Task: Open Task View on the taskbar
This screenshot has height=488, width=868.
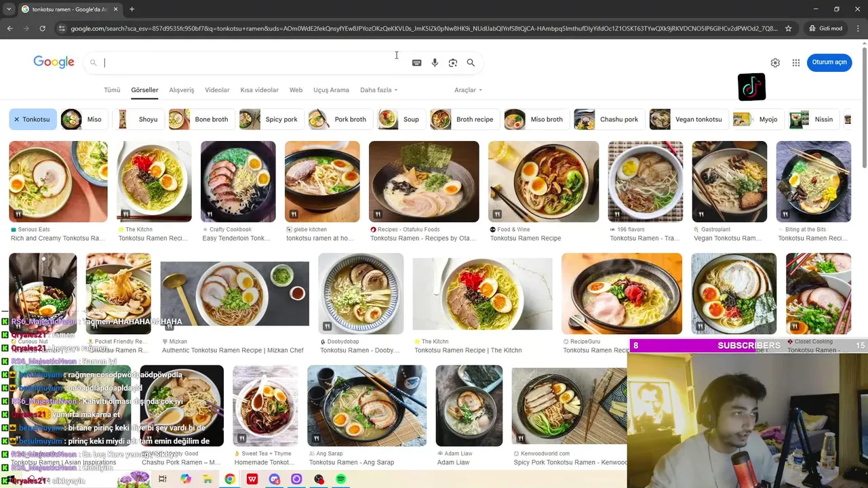Action: (x=163, y=479)
